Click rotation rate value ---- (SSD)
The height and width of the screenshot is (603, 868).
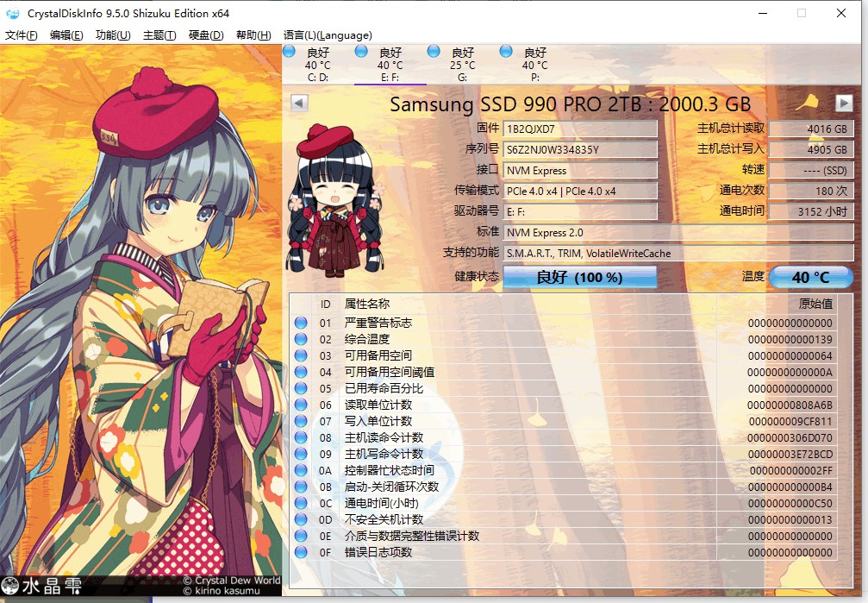[811, 171]
